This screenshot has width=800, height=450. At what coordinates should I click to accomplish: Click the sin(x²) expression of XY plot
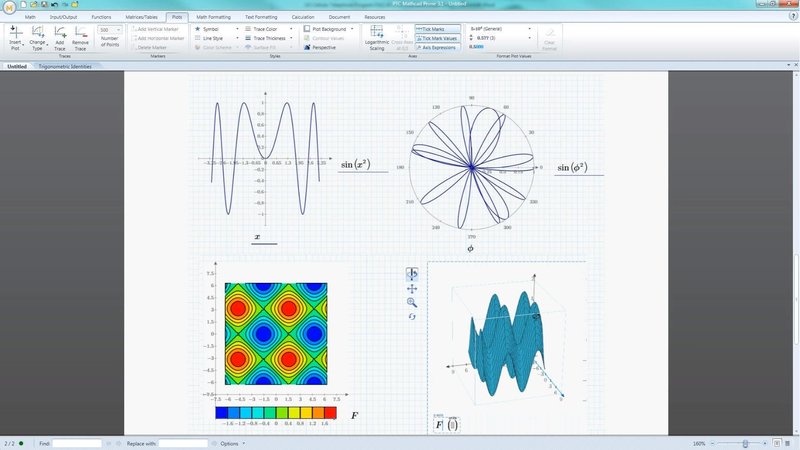pos(356,164)
